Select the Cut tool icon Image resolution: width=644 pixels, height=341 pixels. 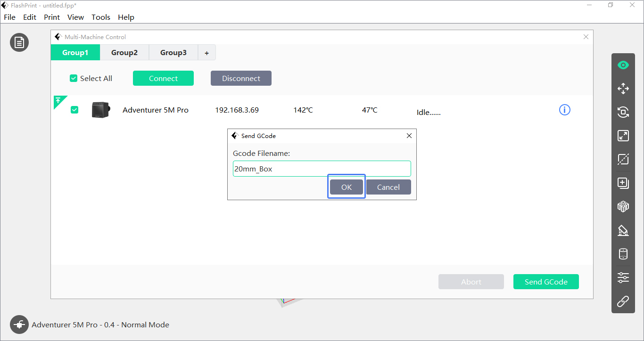pyautogui.click(x=623, y=159)
